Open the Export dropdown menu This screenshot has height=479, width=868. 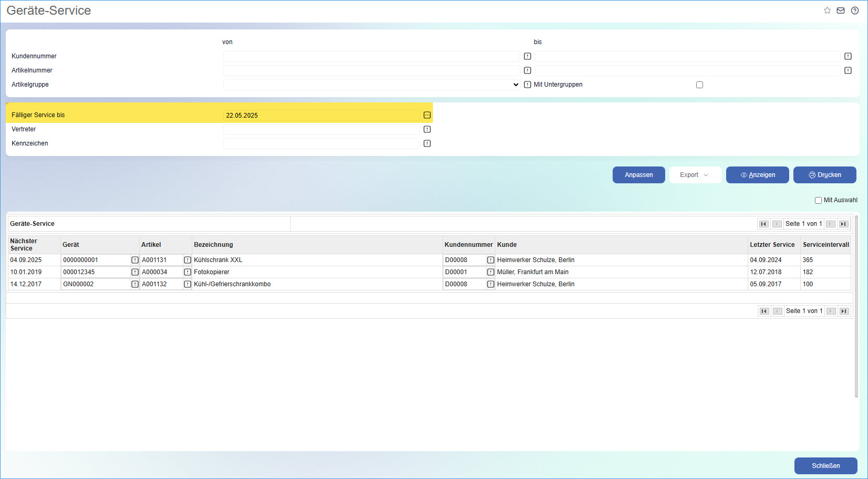coord(694,175)
